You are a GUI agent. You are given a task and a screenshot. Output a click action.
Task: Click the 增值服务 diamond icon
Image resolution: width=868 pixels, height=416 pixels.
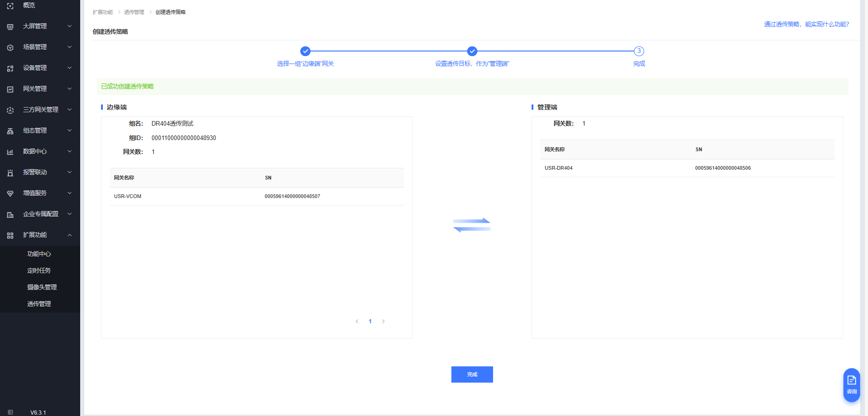click(10, 193)
